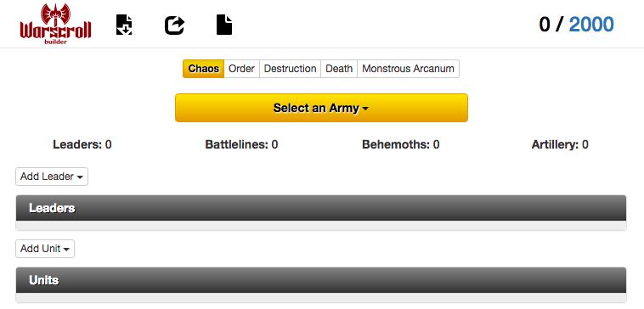Click the Leaders section header bar
Screen dimensions: 644x309
321,208
